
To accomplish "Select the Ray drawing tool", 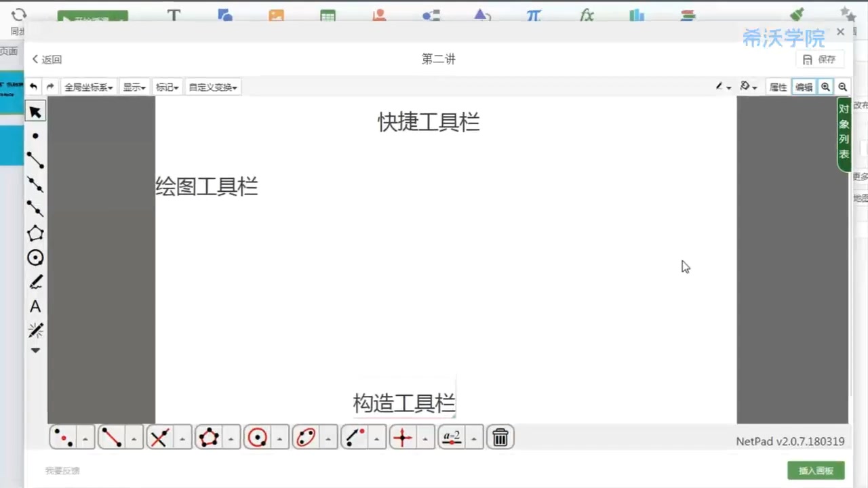I will pos(35,209).
